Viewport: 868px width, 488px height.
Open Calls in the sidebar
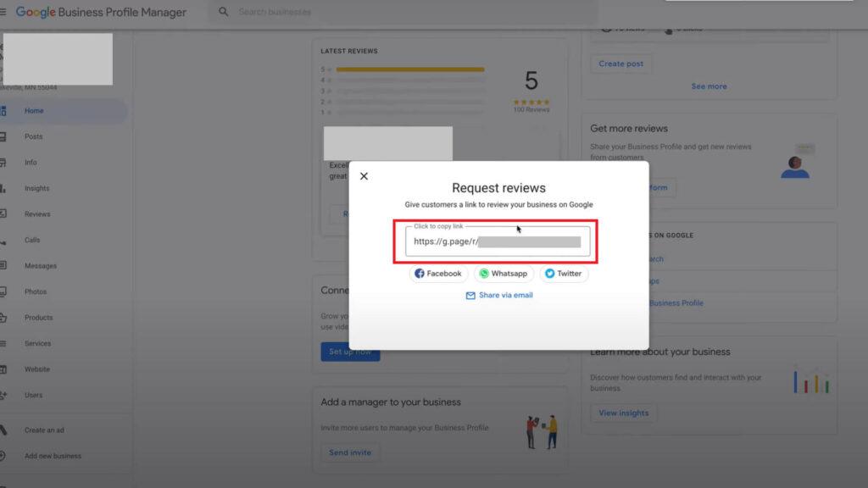coord(32,240)
